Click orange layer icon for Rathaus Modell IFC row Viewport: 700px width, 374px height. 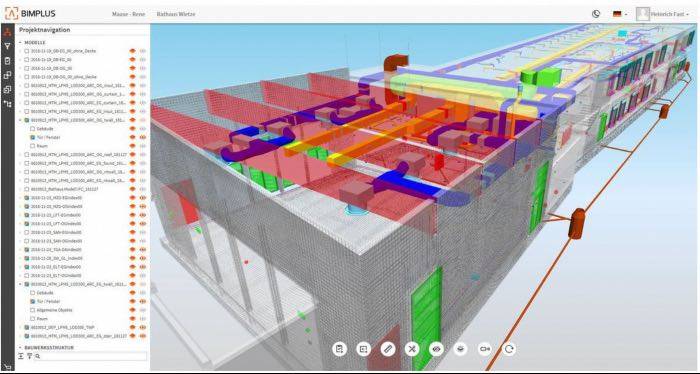pos(133,189)
